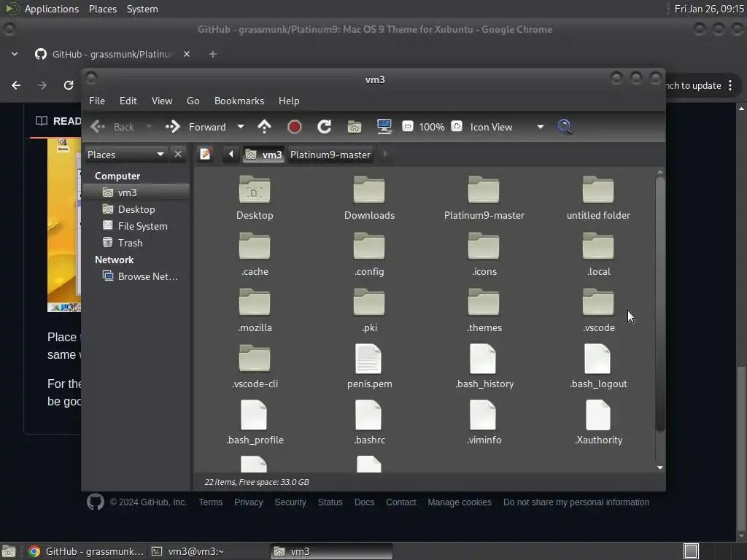This screenshot has height=560, width=747.
Task: Select the .mozilla folder
Action: point(255,309)
